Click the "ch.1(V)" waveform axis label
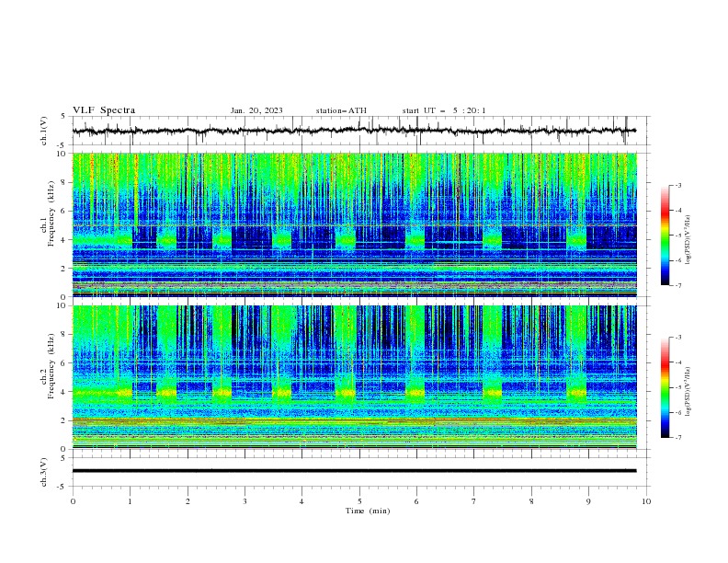Viewport: 728px width, 563px height. coord(44,131)
